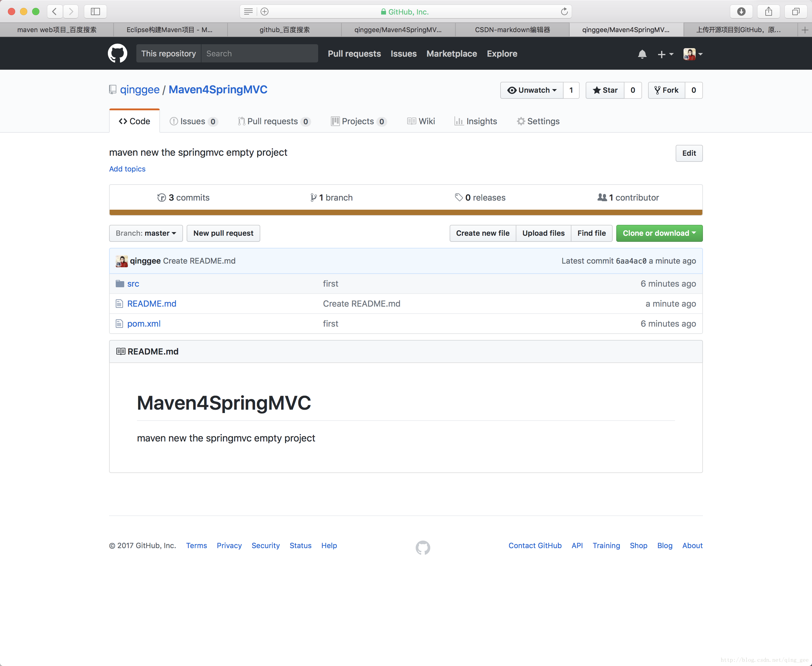Open Issues in top navigation
This screenshot has height=666, width=812.
click(404, 54)
